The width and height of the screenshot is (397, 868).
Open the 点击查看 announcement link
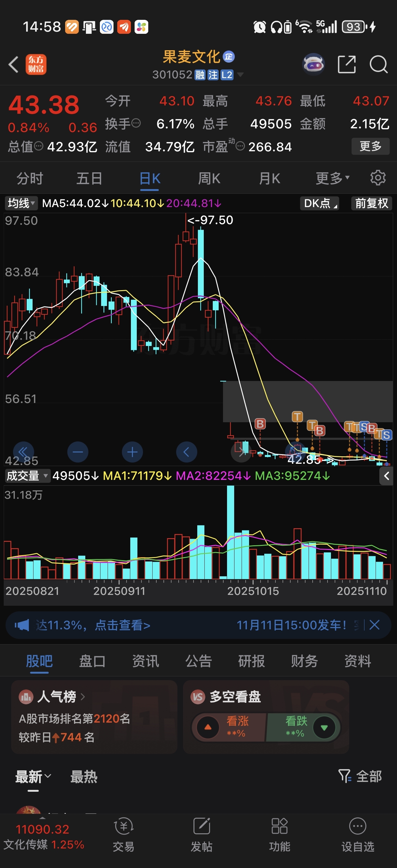tap(122, 625)
